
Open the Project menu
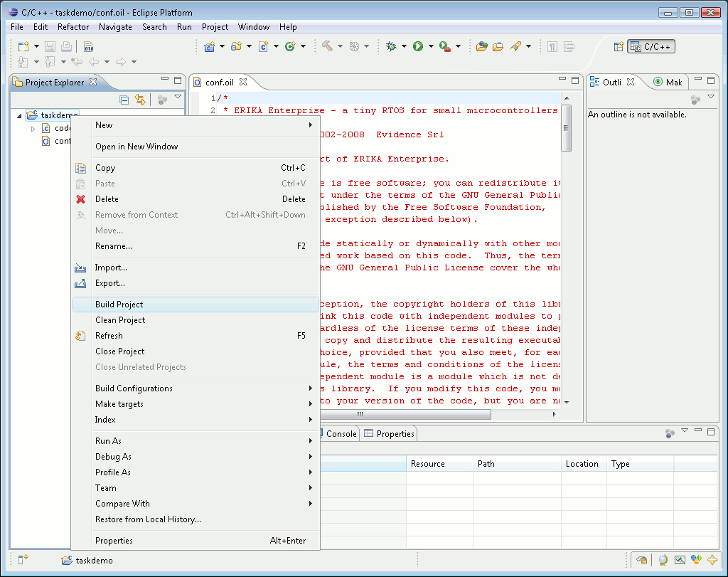(215, 27)
